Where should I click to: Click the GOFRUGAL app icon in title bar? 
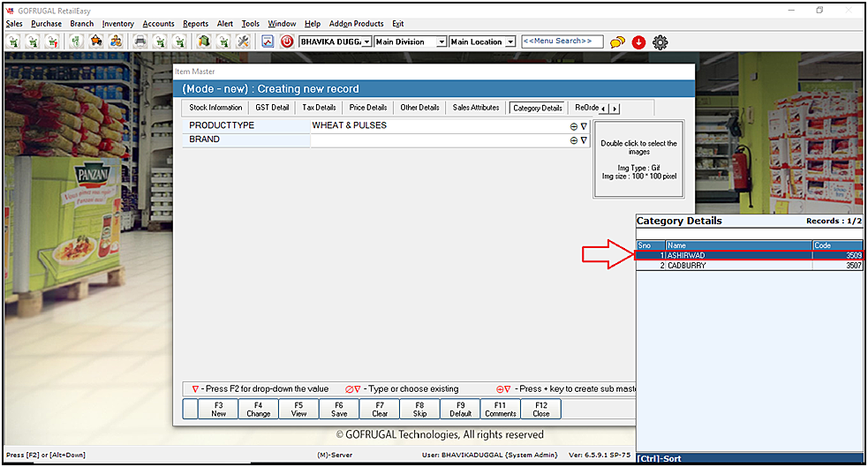(10, 11)
